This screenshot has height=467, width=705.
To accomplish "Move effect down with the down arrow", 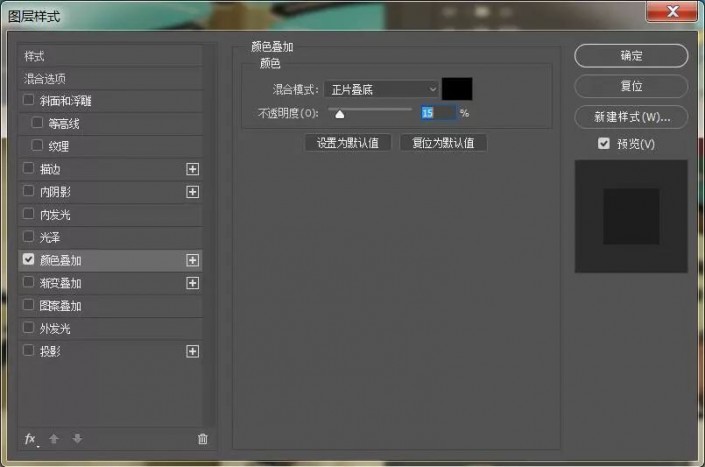I will (77, 439).
